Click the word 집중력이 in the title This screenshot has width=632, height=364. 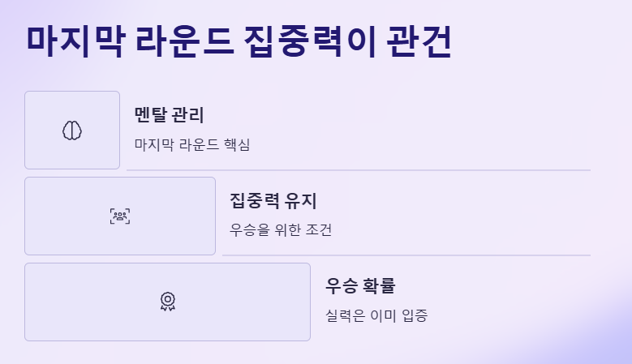click(x=310, y=41)
